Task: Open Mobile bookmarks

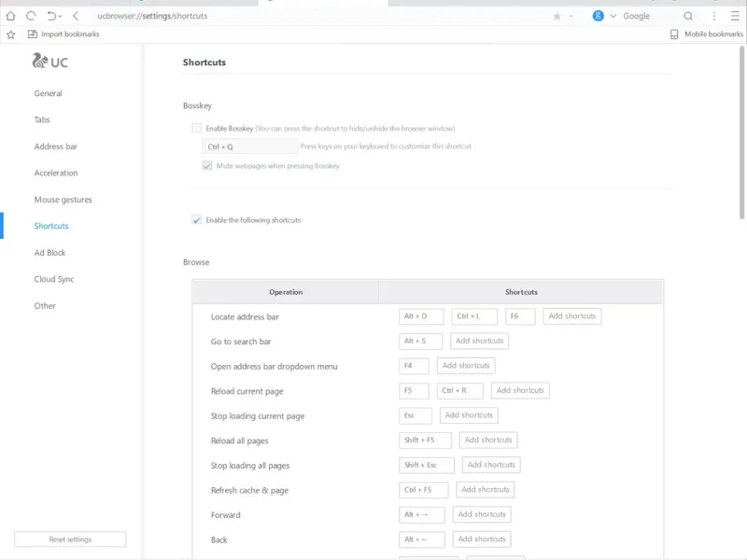Action: tap(707, 35)
